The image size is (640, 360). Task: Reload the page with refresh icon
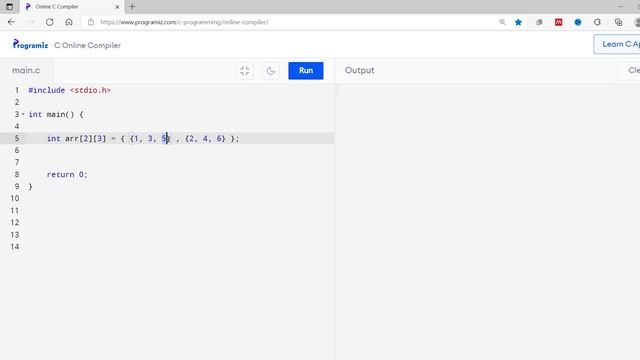pyautogui.click(x=50, y=22)
